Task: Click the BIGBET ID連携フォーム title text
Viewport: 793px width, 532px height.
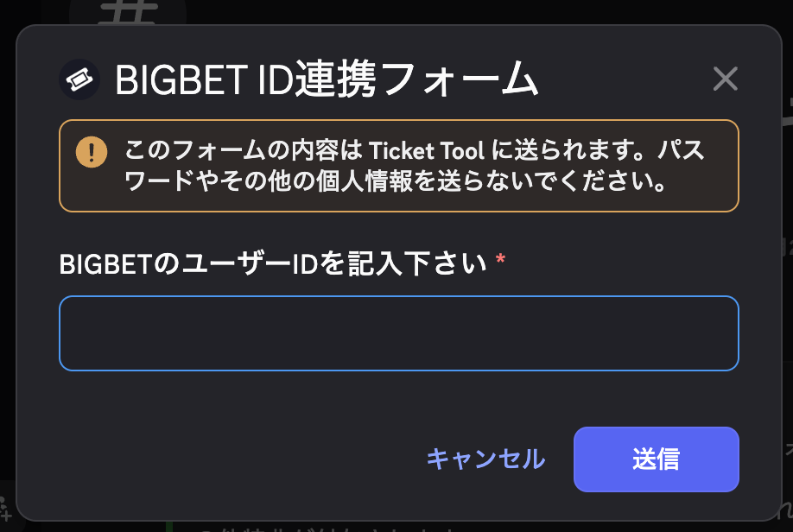Action: [x=327, y=79]
